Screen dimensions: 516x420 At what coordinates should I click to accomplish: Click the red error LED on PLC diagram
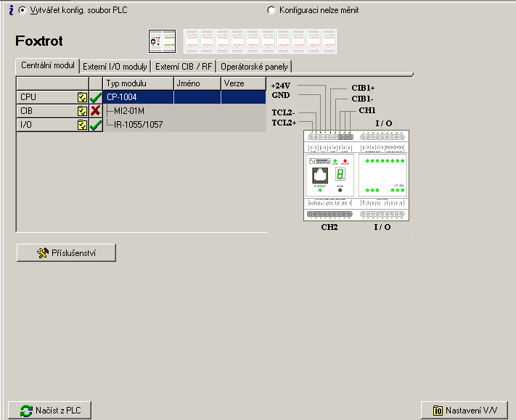coord(345,161)
